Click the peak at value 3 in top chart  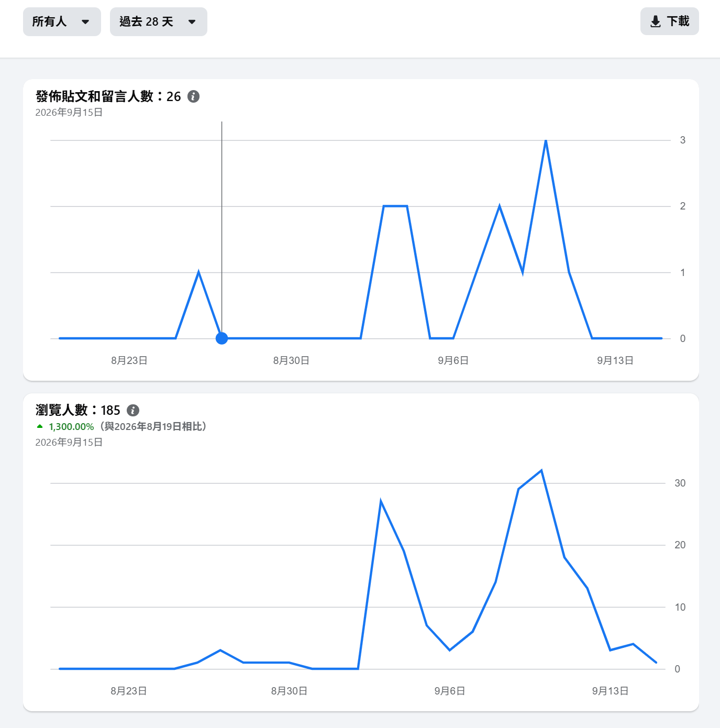[546, 140]
